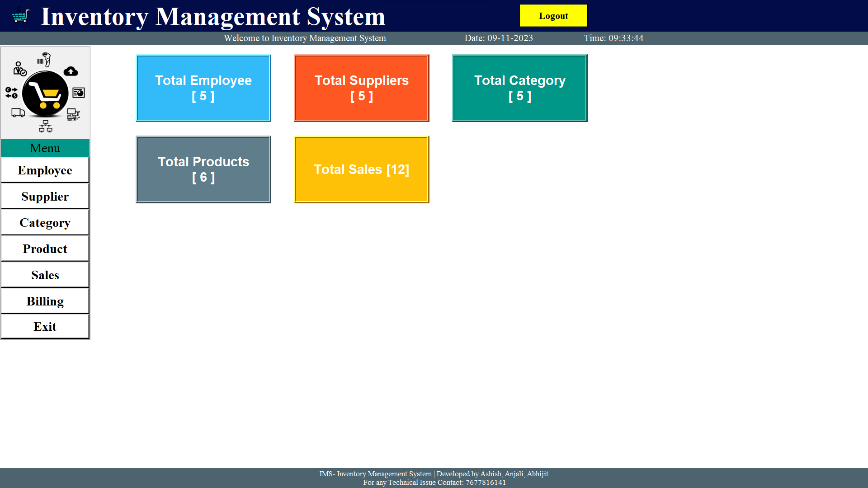The width and height of the screenshot is (868, 488).
Task: Select the Total Sales tile
Action: coord(361,169)
